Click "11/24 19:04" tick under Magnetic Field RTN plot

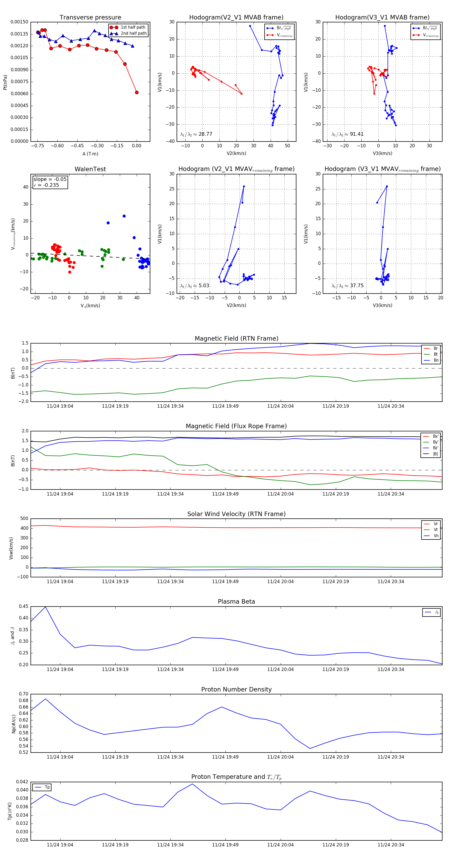point(60,406)
